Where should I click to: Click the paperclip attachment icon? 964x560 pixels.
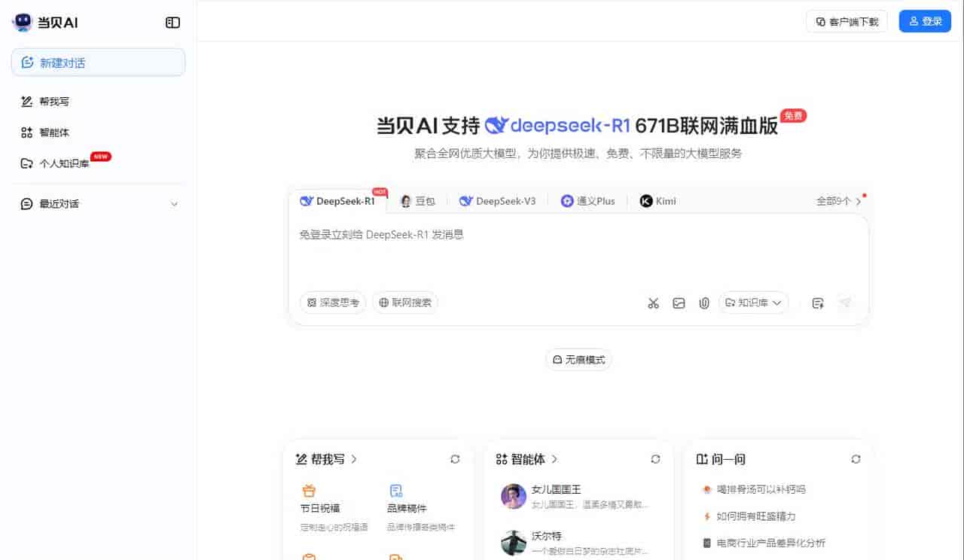pyautogui.click(x=704, y=303)
